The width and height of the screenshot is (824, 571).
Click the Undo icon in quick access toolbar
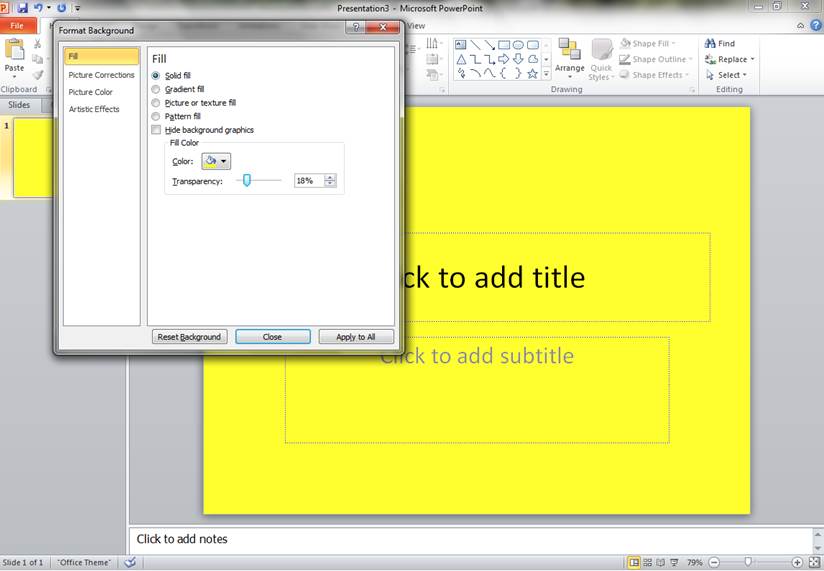tap(39, 8)
